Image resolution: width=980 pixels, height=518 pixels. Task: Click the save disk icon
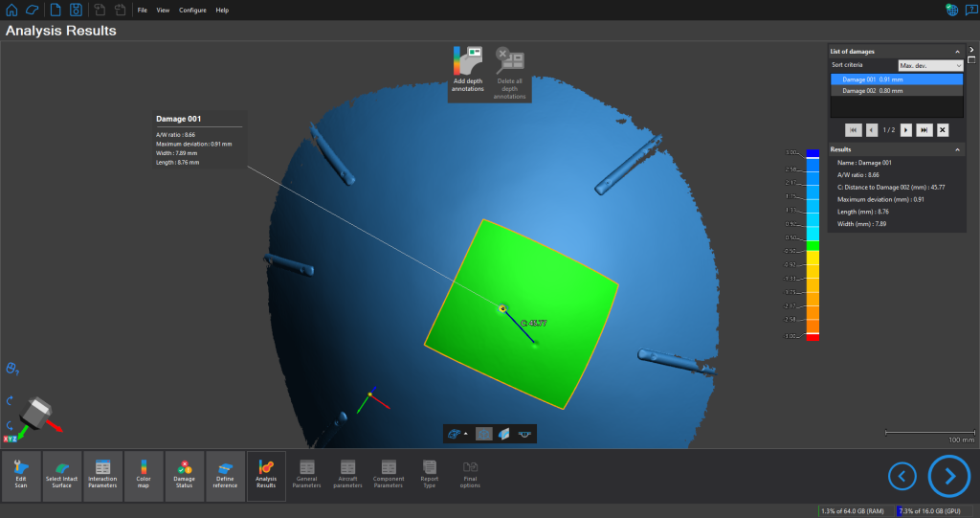coord(76,10)
